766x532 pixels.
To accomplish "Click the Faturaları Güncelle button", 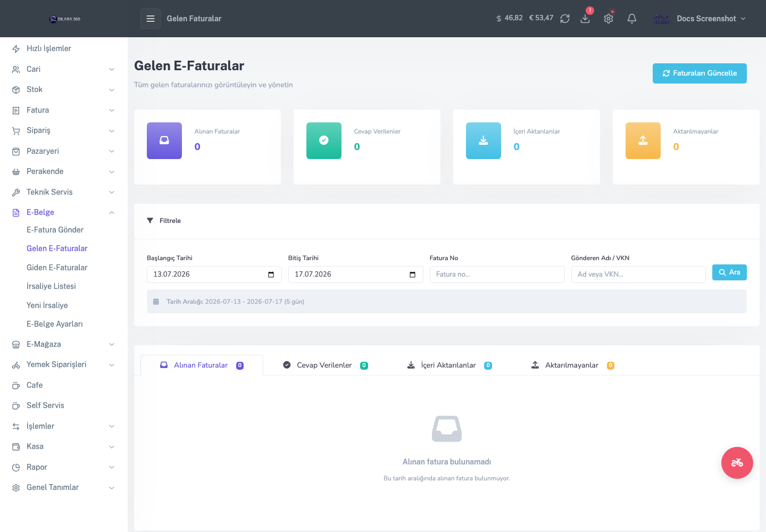I will point(700,73).
